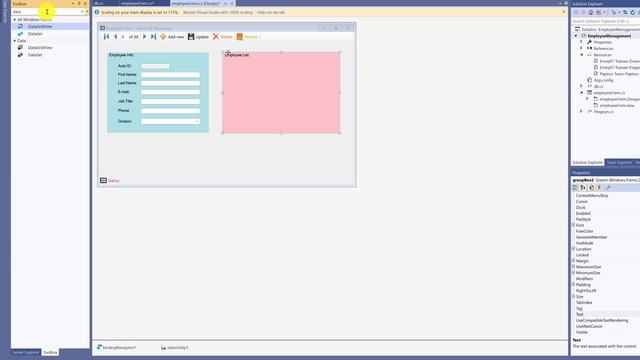Select DataSet under All Windows Forms
The image size is (640, 360).
pos(50,34)
